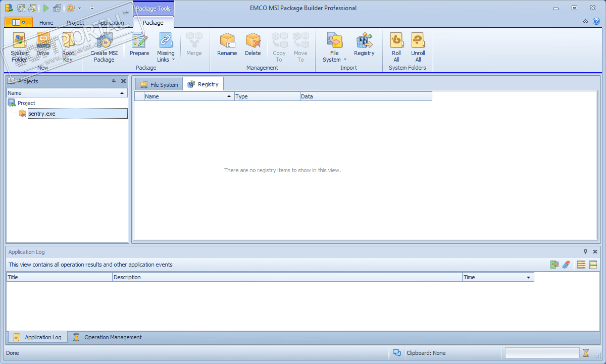This screenshot has height=364, width=606.
Task: Import Registry via the ribbon icon
Action: (x=364, y=41)
